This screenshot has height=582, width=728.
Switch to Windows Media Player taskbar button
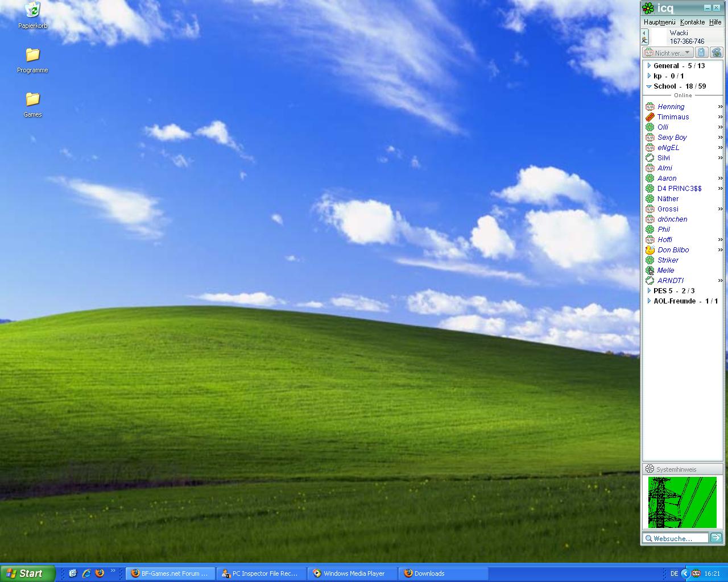pos(353,573)
